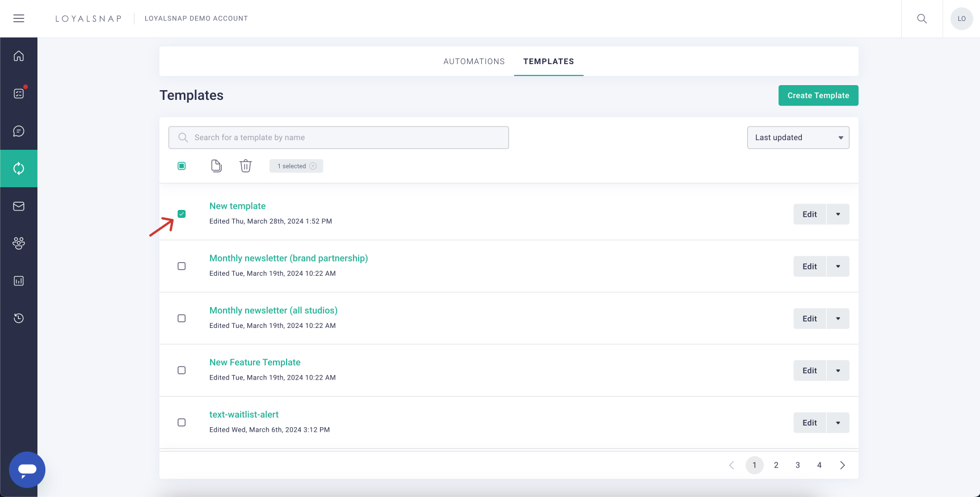Delete selected templates with trash icon
Screen dimensions: 980x497
[x=246, y=166]
